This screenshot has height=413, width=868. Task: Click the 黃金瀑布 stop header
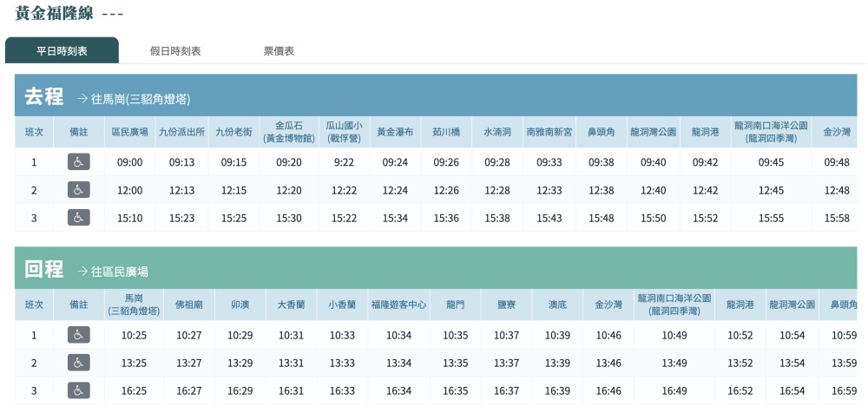coord(395,132)
